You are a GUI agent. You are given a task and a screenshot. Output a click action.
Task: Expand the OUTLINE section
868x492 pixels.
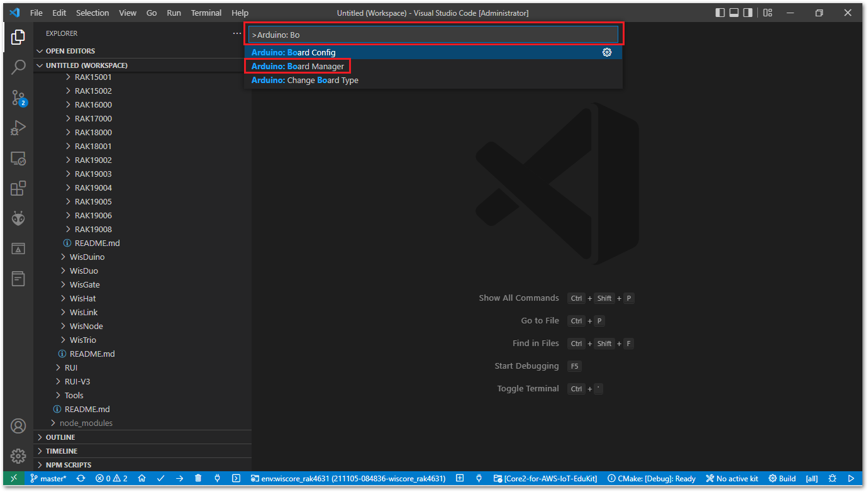click(x=143, y=437)
